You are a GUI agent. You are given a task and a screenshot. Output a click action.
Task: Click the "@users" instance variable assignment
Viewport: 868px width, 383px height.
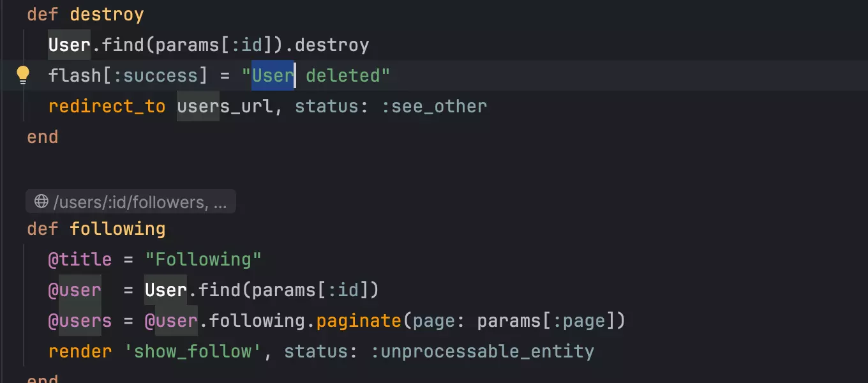tap(80, 321)
